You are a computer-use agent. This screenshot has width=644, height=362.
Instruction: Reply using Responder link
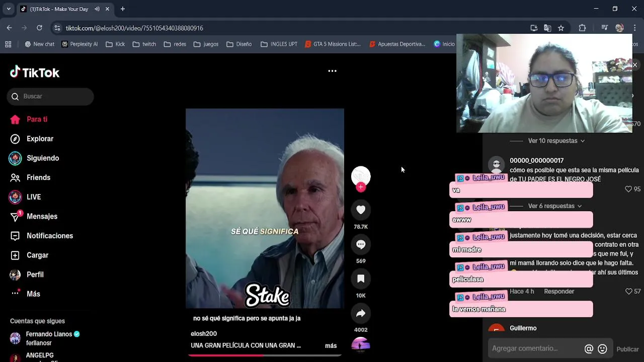point(559,292)
